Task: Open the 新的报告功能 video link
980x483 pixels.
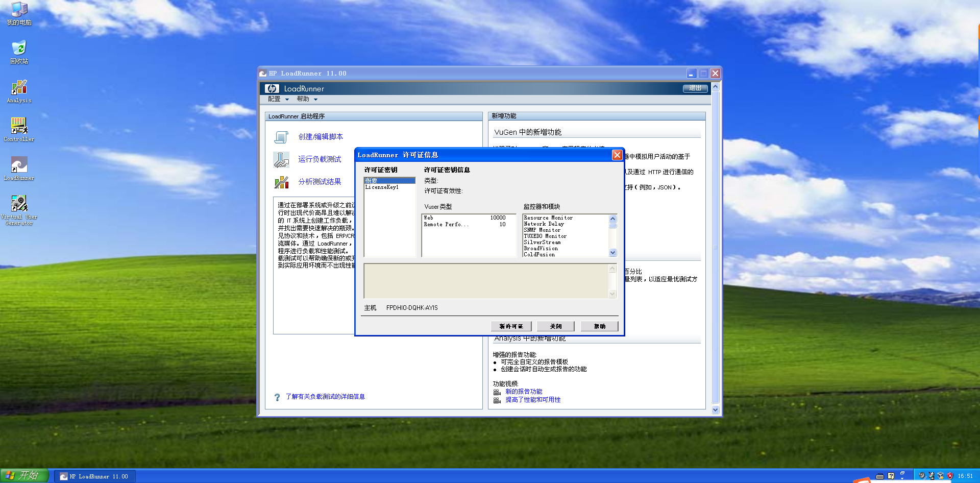Action: pyautogui.click(x=524, y=392)
